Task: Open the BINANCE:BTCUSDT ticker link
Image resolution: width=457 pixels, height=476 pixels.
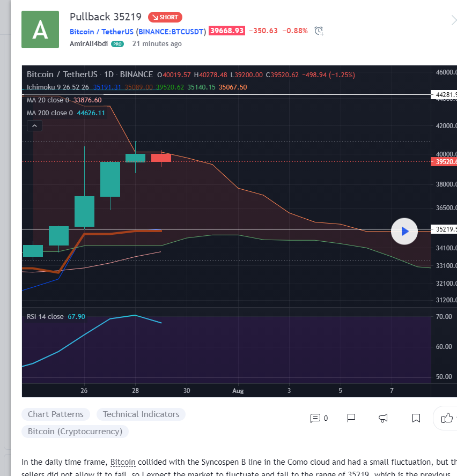Action: pos(172,31)
